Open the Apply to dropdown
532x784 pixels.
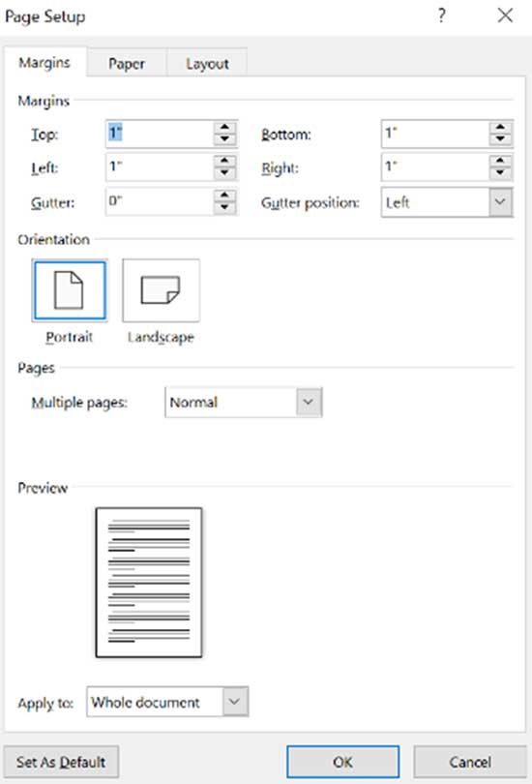(x=234, y=702)
